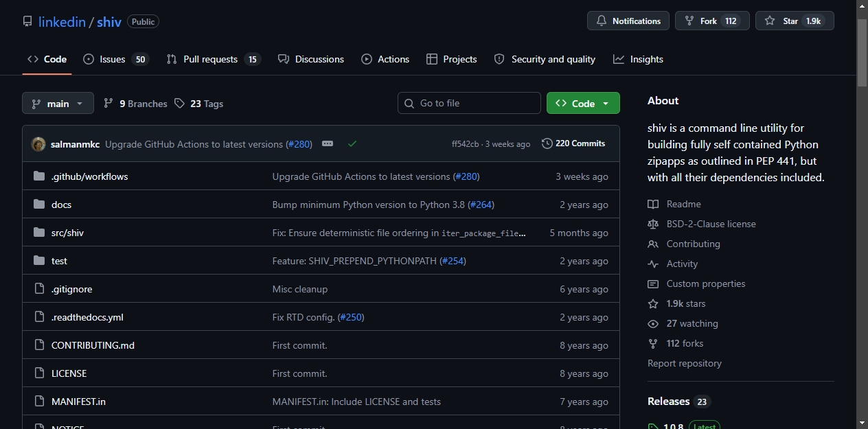Open the Issues tab
Viewport: 868px width, 429px height.
(115, 59)
